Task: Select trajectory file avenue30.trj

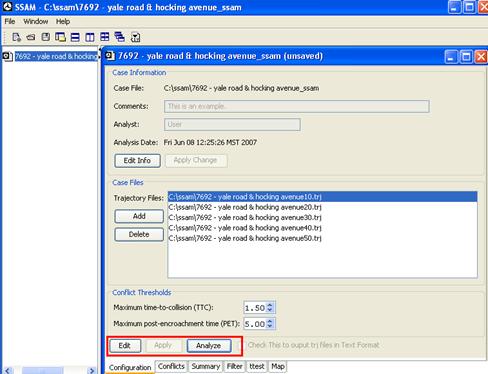Action: (322, 217)
